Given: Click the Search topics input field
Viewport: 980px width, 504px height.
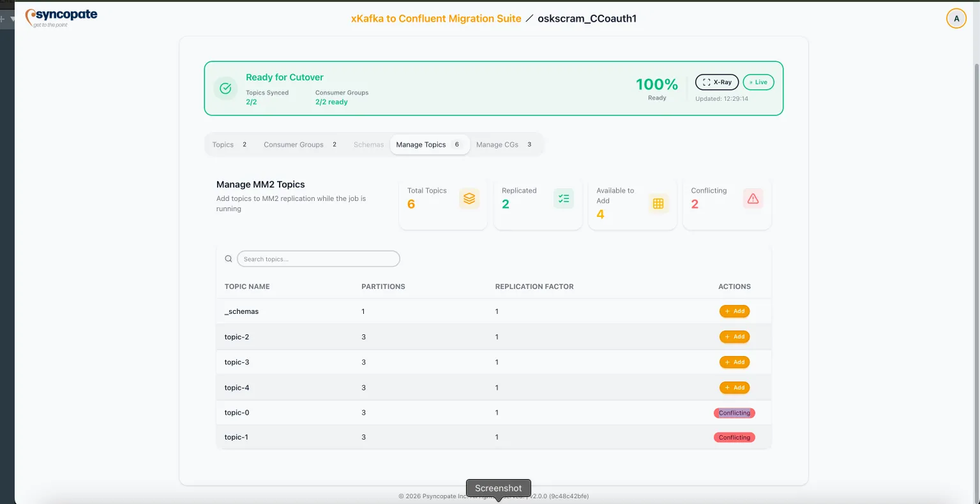Looking at the screenshot, I should tap(318, 258).
